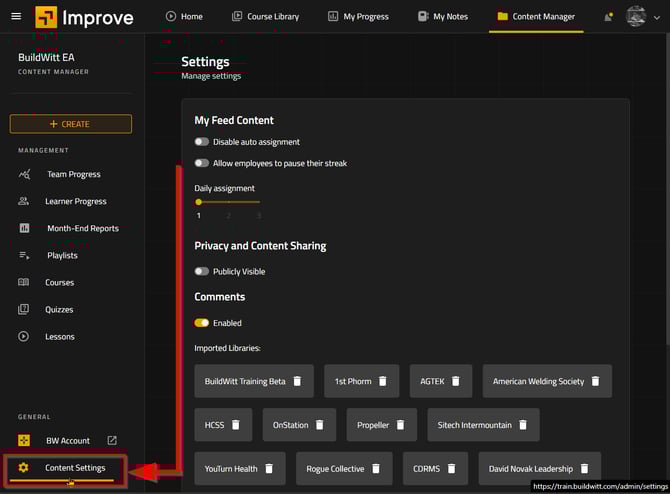Viewport: 670px width, 494px height.
Task: Go to Team Progress in sidebar
Action: tap(73, 174)
